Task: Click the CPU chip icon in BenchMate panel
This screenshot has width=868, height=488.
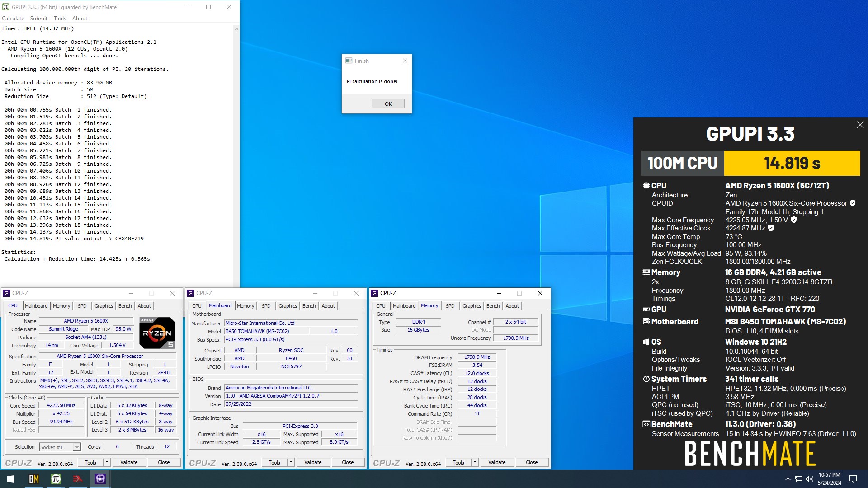Action: (x=646, y=186)
